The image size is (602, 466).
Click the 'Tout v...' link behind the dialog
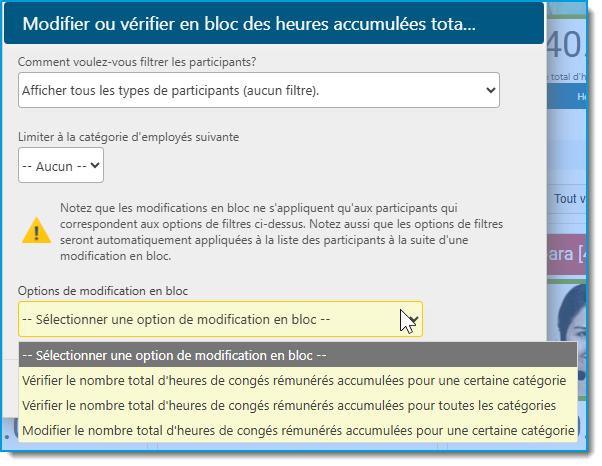(570, 199)
